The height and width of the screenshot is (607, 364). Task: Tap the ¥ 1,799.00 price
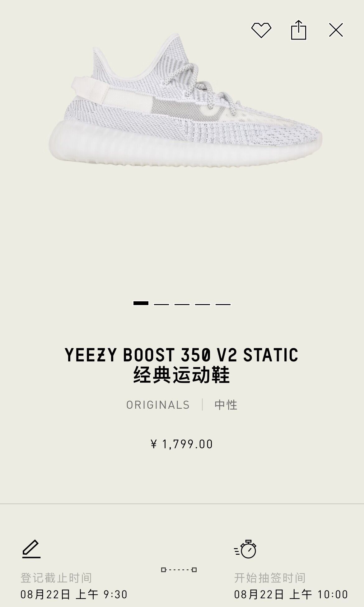click(x=182, y=444)
